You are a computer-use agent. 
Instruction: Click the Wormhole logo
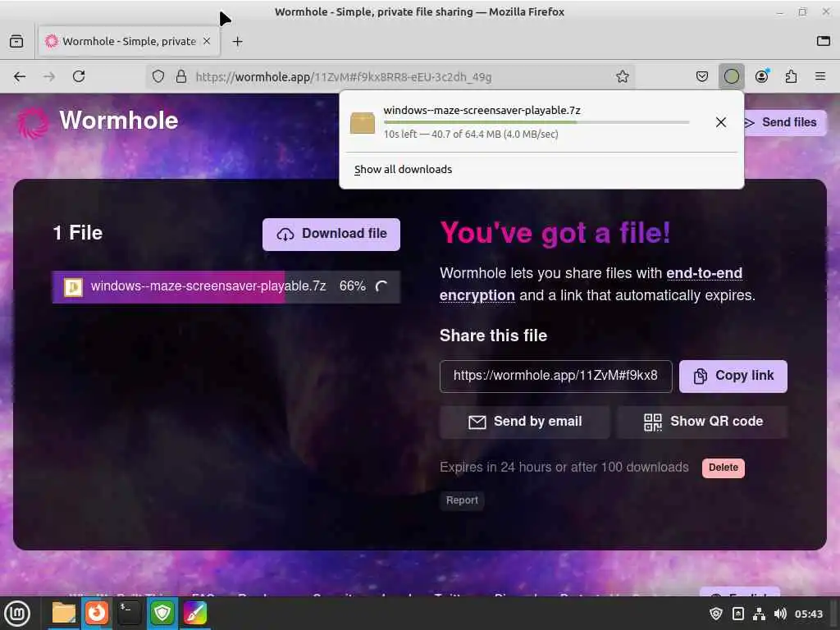tap(98, 121)
